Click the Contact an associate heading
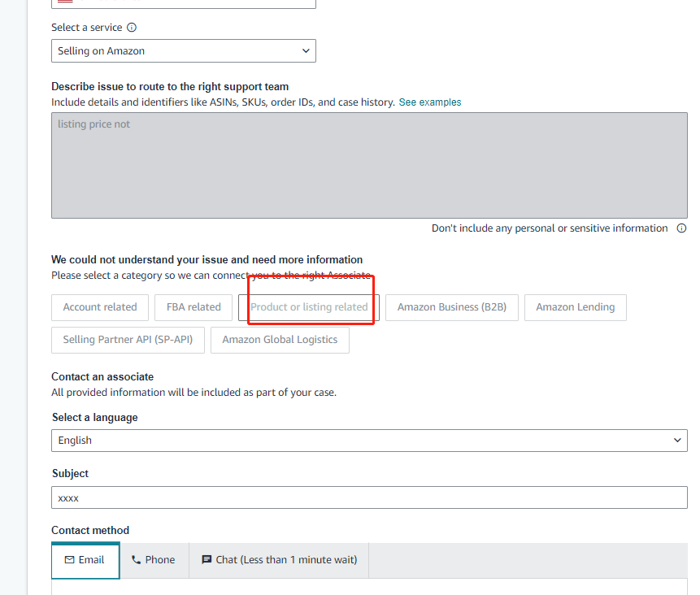 [102, 377]
